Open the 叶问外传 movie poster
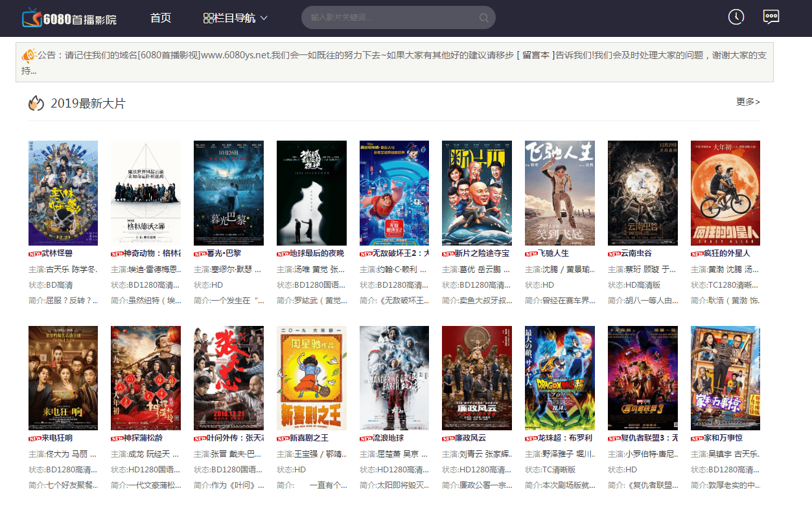The image size is (812, 521). tap(229, 378)
